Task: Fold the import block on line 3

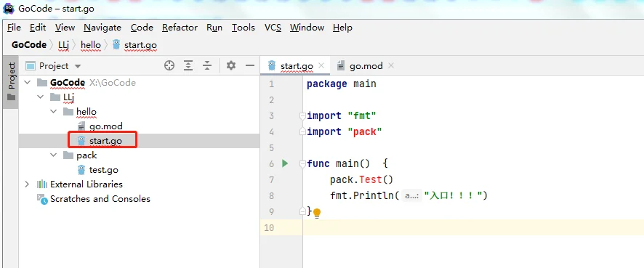Action: point(302,116)
